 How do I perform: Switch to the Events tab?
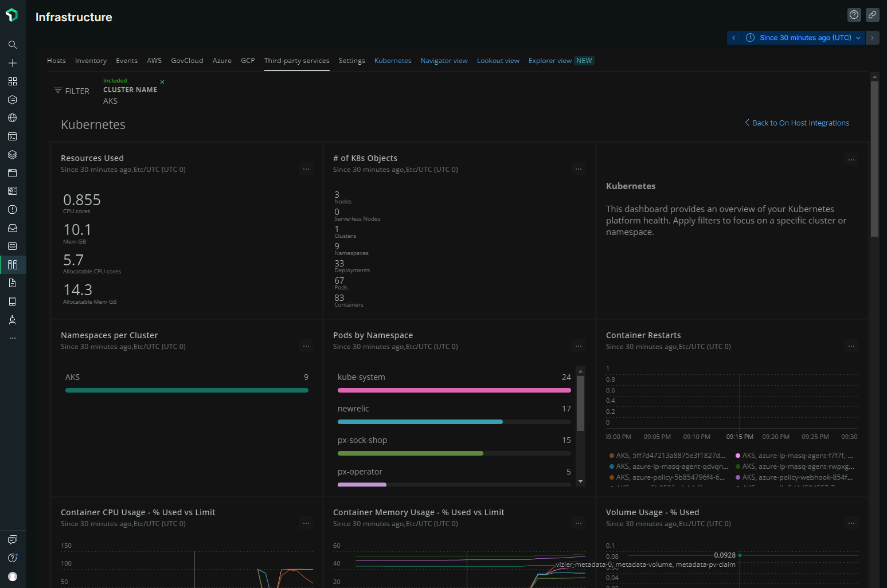point(127,61)
